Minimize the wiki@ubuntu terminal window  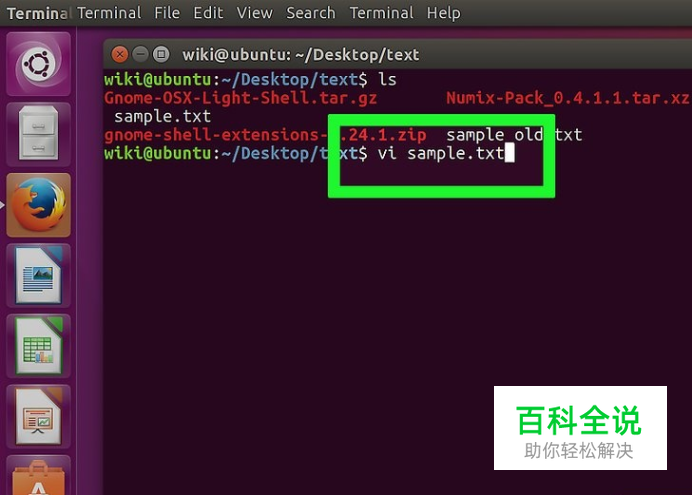pyautogui.click(x=140, y=55)
